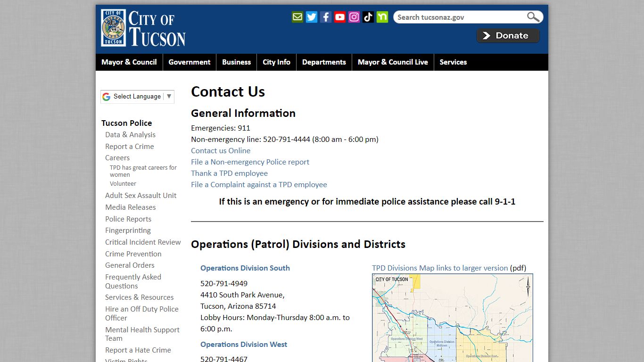Open Mental Health Support Team link
This screenshot has width=644, height=362.
coord(142,334)
